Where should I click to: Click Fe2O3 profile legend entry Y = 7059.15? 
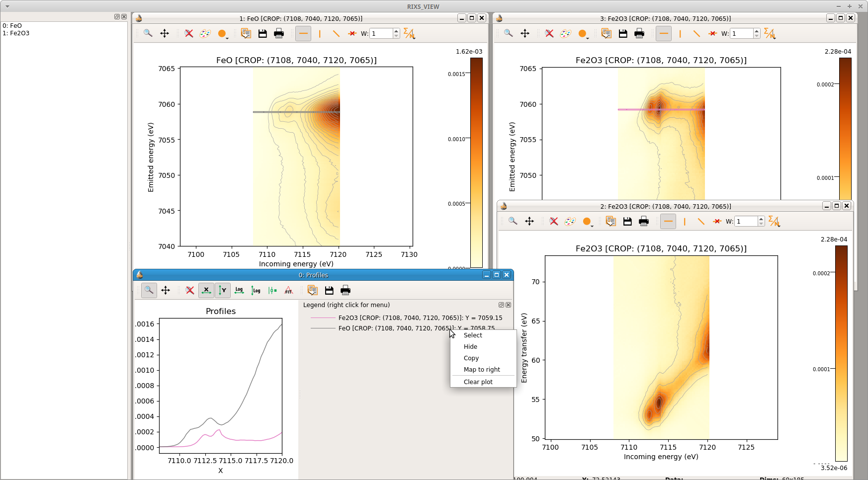[x=420, y=318]
